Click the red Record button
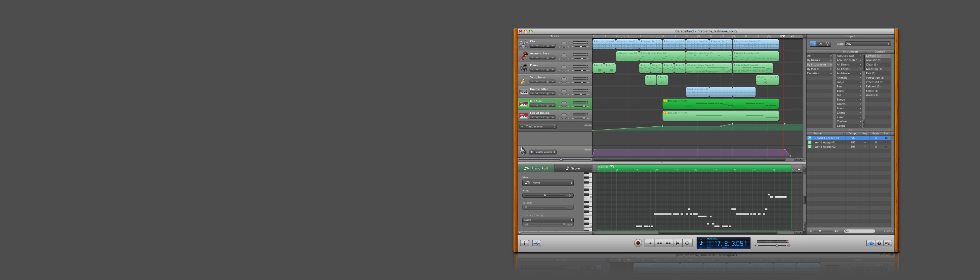 [x=638, y=243]
